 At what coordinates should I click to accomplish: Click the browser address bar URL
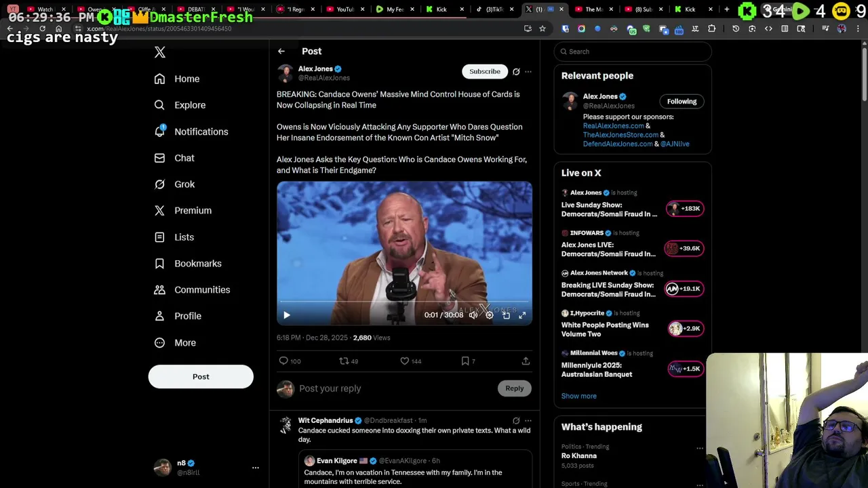(x=159, y=28)
